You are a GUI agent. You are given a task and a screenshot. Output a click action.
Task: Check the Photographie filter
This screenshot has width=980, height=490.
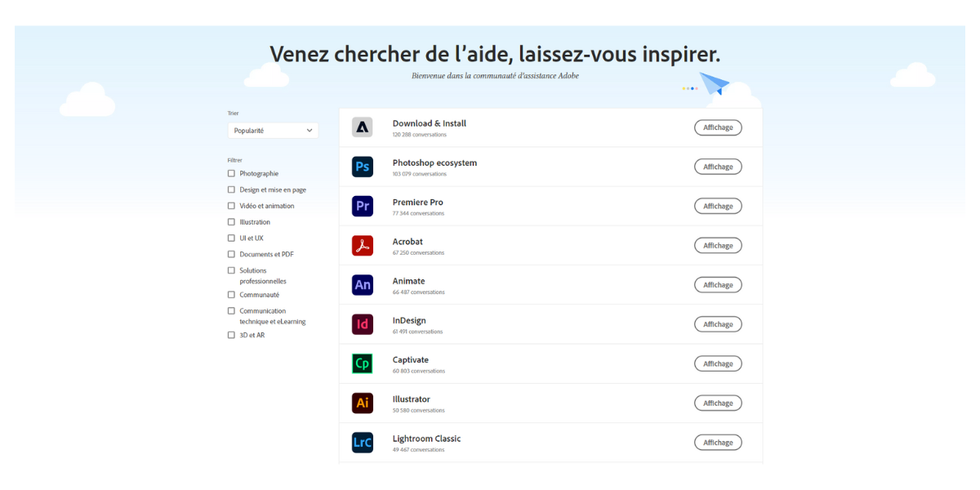coord(231,173)
